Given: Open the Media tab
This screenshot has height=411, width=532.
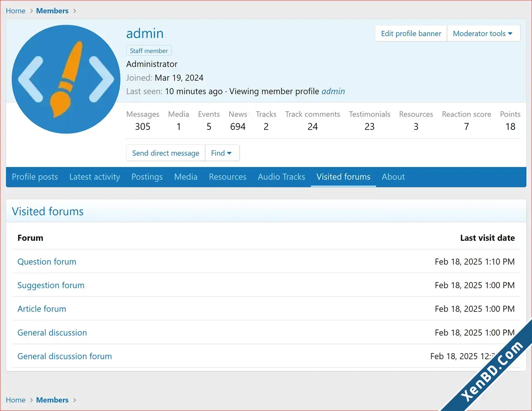Looking at the screenshot, I should [186, 177].
